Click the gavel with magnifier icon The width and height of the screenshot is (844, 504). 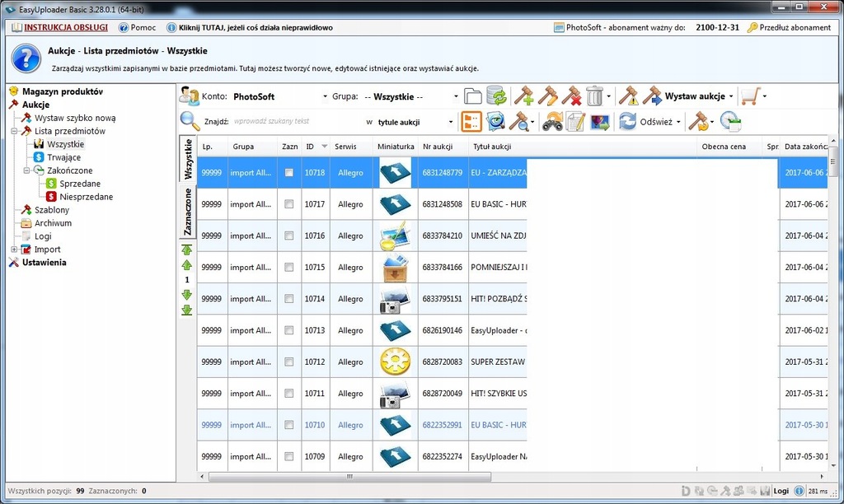click(x=519, y=122)
